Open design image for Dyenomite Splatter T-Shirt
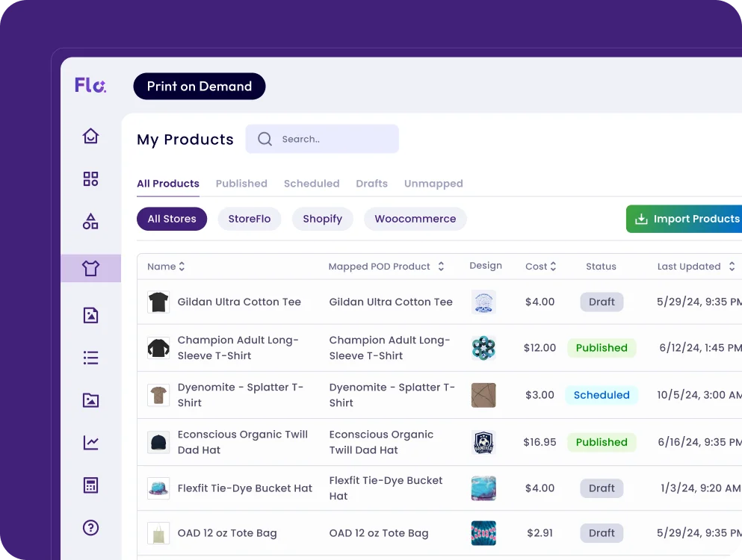The height and width of the screenshot is (560, 742). coord(483,395)
